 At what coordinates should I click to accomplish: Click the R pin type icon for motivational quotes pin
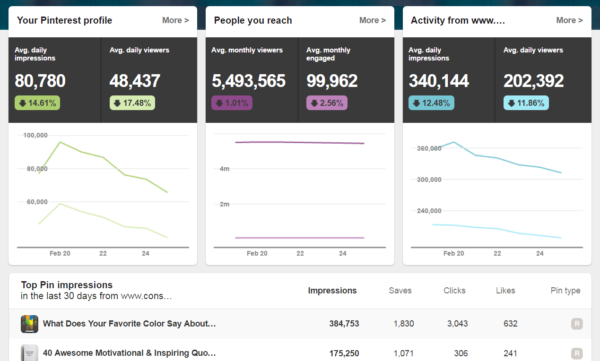(577, 353)
